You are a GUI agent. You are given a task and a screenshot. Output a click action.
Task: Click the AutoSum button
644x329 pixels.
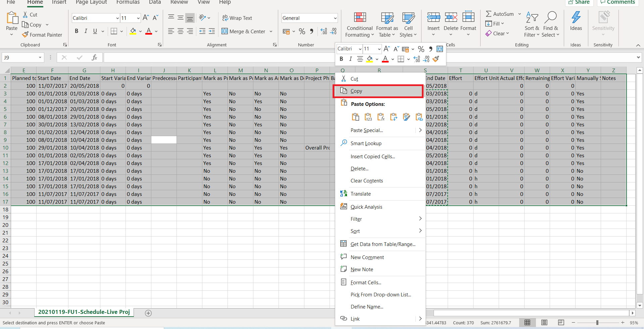coord(500,14)
